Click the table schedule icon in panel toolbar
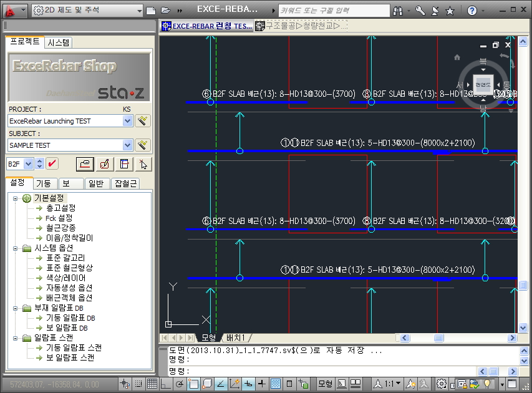The width and height of the screenshot is (532, 393). point(124,164)
